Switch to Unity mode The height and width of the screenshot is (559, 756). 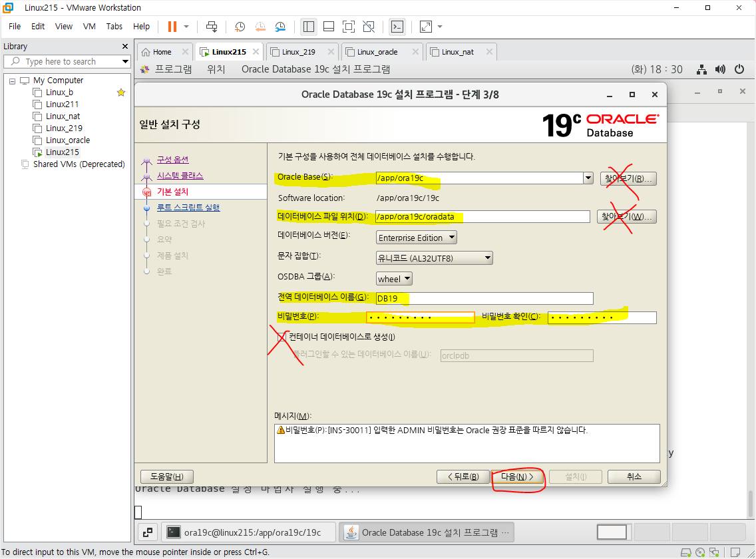[369, 27]
